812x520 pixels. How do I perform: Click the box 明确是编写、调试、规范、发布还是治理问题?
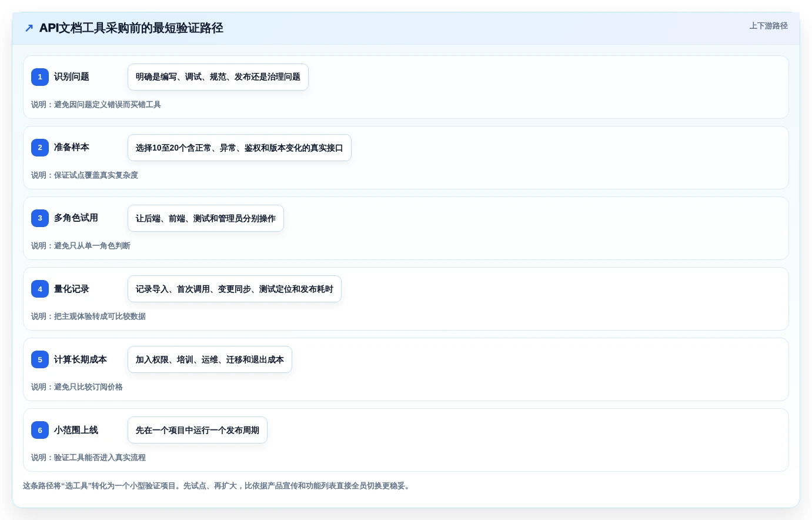pos(218,77)
